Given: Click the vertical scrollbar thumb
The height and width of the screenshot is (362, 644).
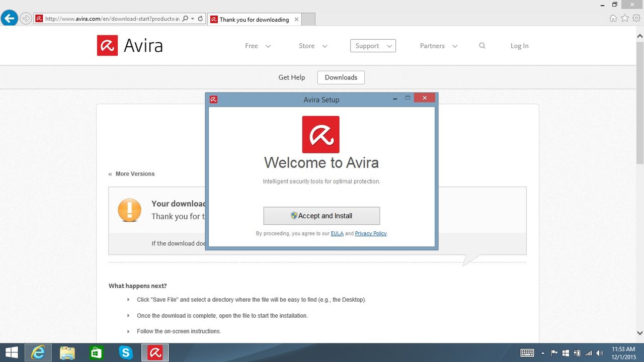Looking at the screenshot, I should pos(640,103).
